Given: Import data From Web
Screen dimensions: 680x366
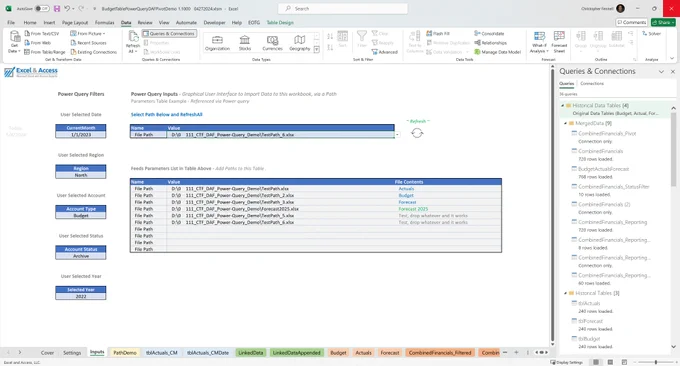Looking at the screenshot, I should click(x=38, y=43).
